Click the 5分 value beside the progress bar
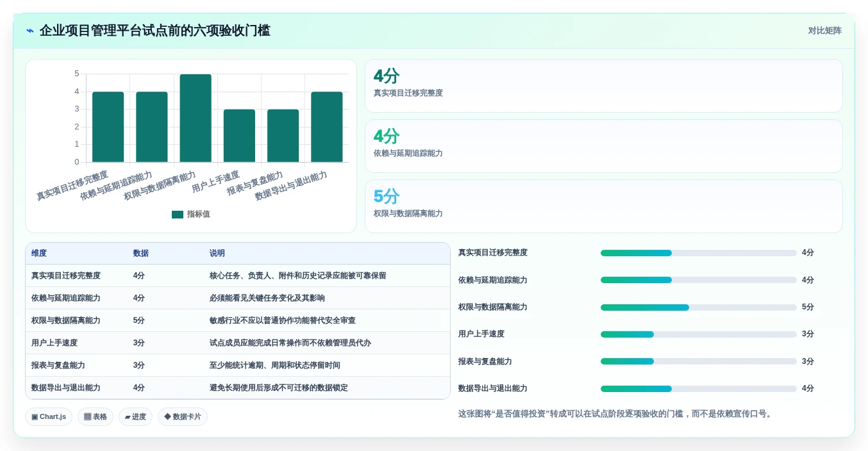The height and width of the screenshot is (451, 868). point(808,307)
